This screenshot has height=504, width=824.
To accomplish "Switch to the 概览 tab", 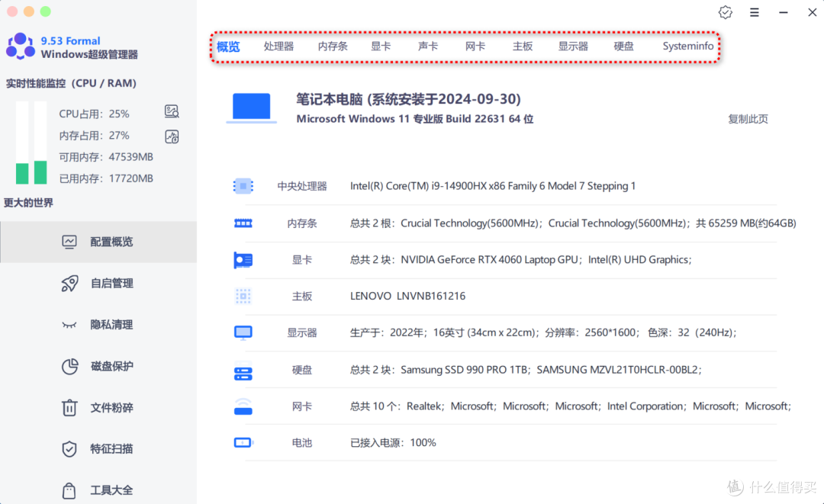I will [x=228, y=47].
